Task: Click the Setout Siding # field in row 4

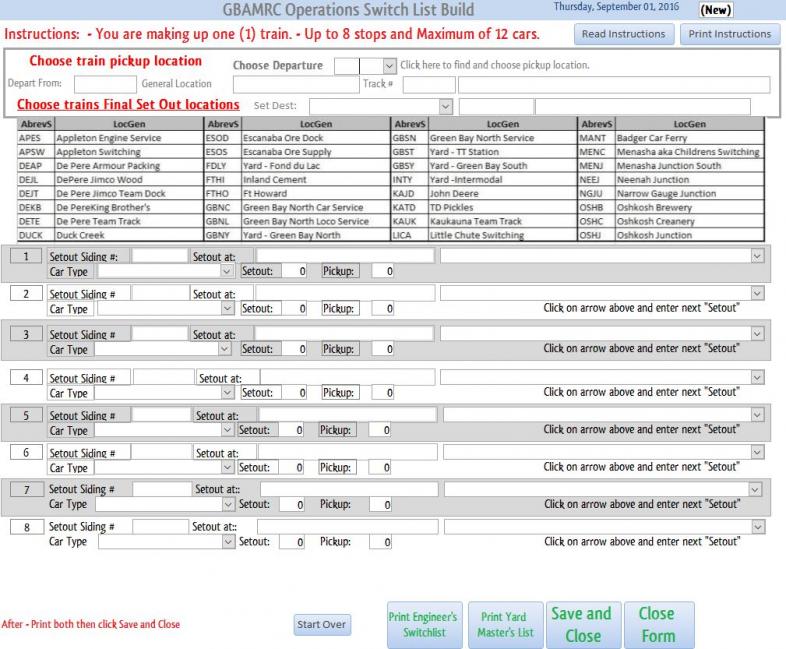Action: pyautogui.click(x=163, y=377)
